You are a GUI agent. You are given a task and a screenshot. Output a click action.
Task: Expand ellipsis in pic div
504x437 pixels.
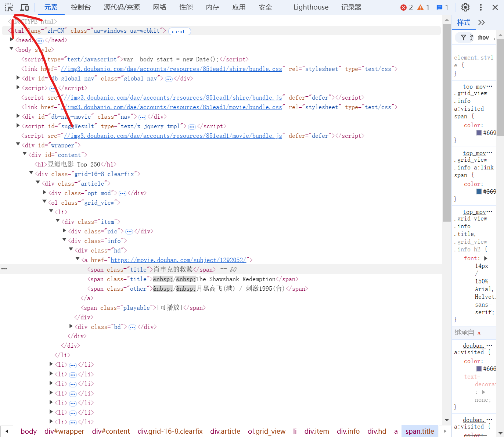[x=129, y=232]
